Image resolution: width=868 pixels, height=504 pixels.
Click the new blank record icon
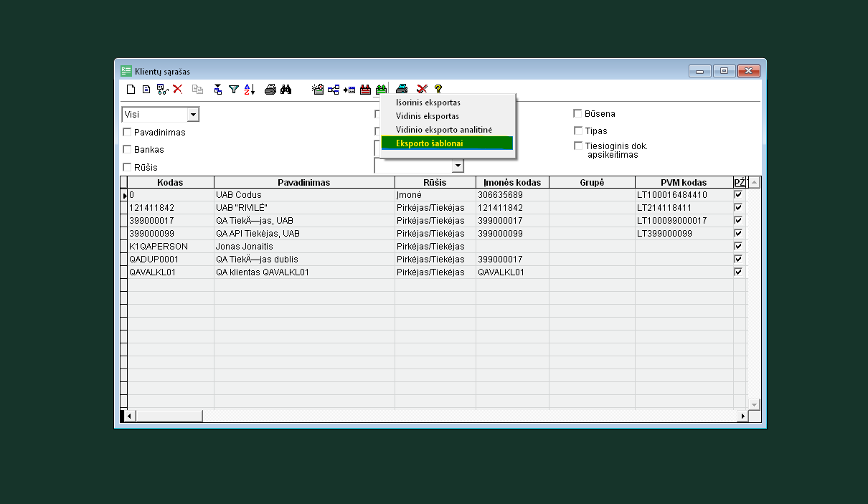[x=131, y=90]
